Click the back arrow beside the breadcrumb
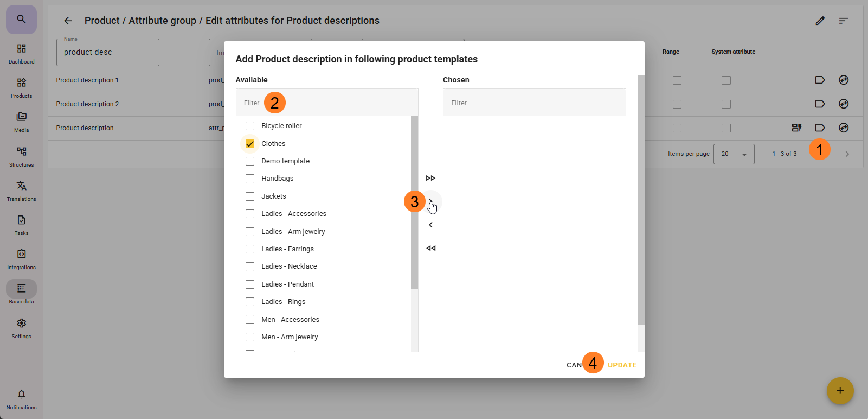 point(68,21)
